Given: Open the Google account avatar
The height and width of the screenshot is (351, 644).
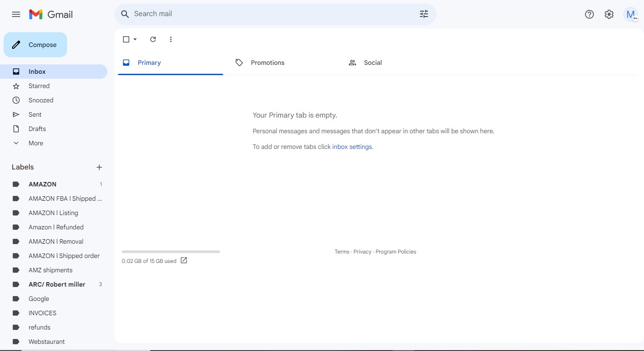Looking at the screenshot, I should [x=631, y=14].
